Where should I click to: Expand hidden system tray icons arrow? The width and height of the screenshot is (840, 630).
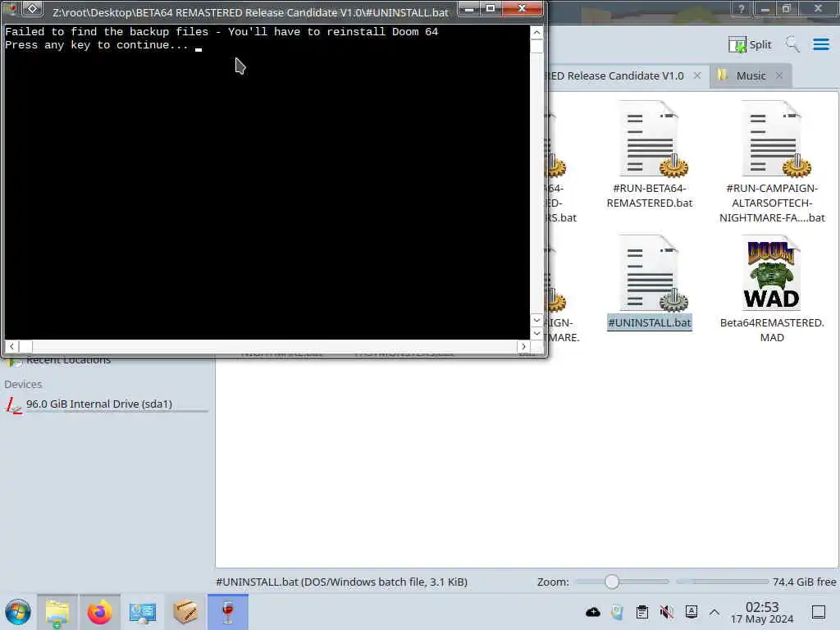click(x=714, y=612)
